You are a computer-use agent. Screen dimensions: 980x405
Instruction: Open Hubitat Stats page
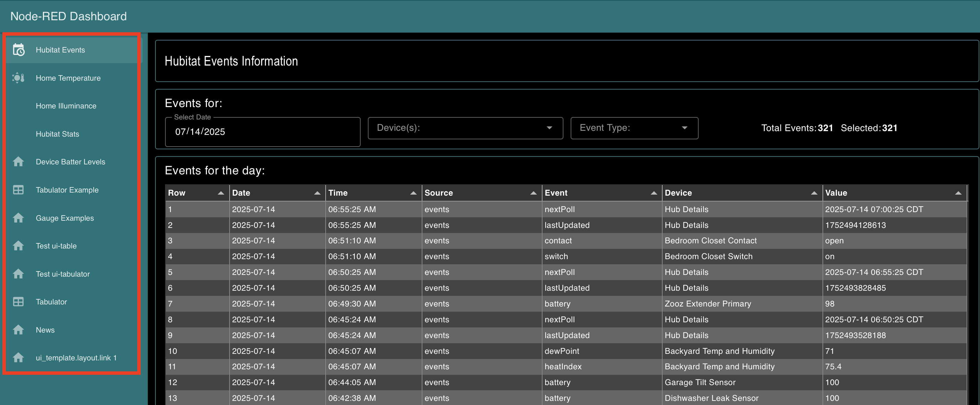point(71,134)
